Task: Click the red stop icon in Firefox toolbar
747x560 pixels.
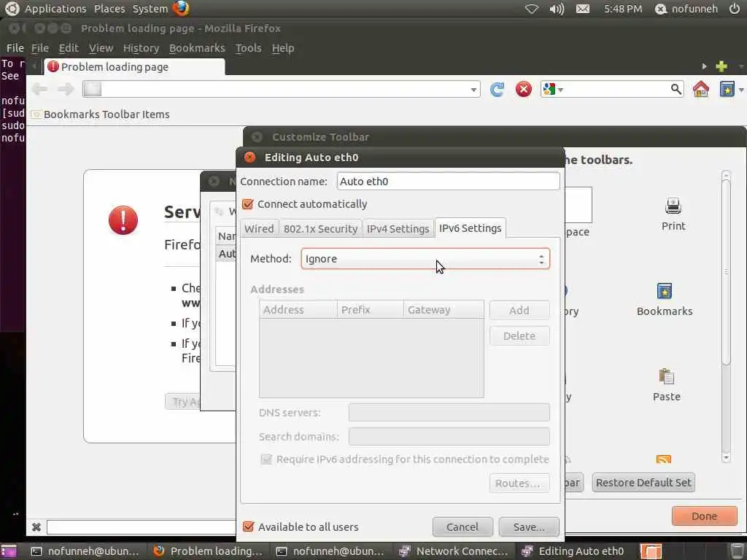Action: coord(524,89)
